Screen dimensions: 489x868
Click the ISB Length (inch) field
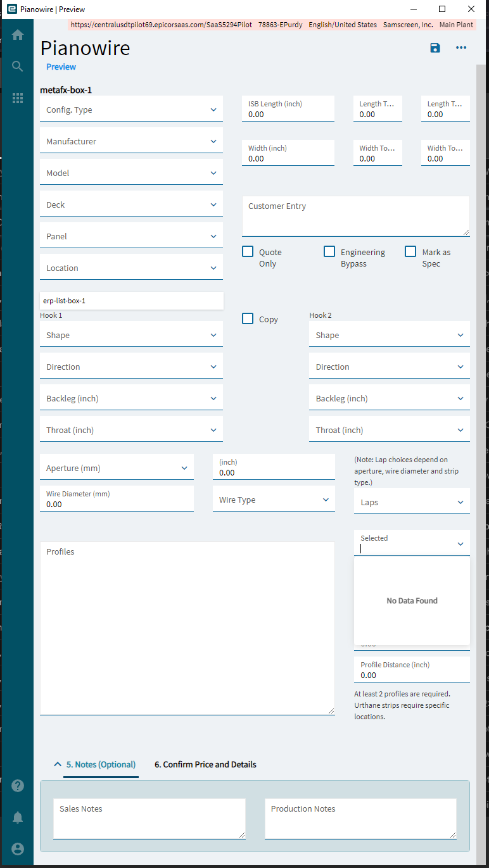pyautogui.click(x=288, y=109)
